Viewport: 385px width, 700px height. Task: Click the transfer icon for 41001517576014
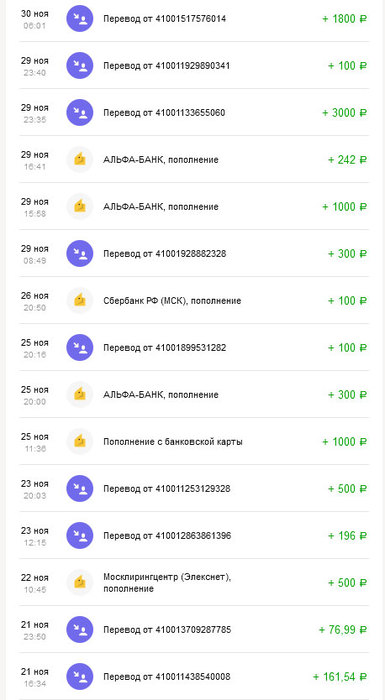(80, 19)
